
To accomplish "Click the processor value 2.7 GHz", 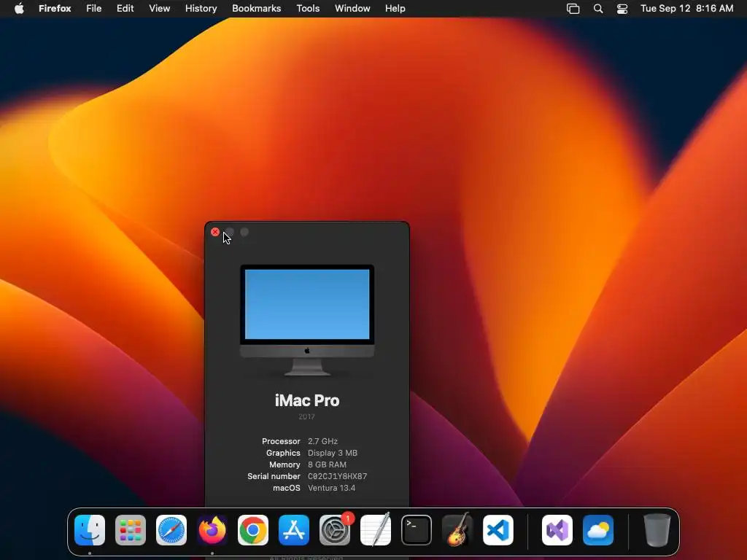I will 322,441.
